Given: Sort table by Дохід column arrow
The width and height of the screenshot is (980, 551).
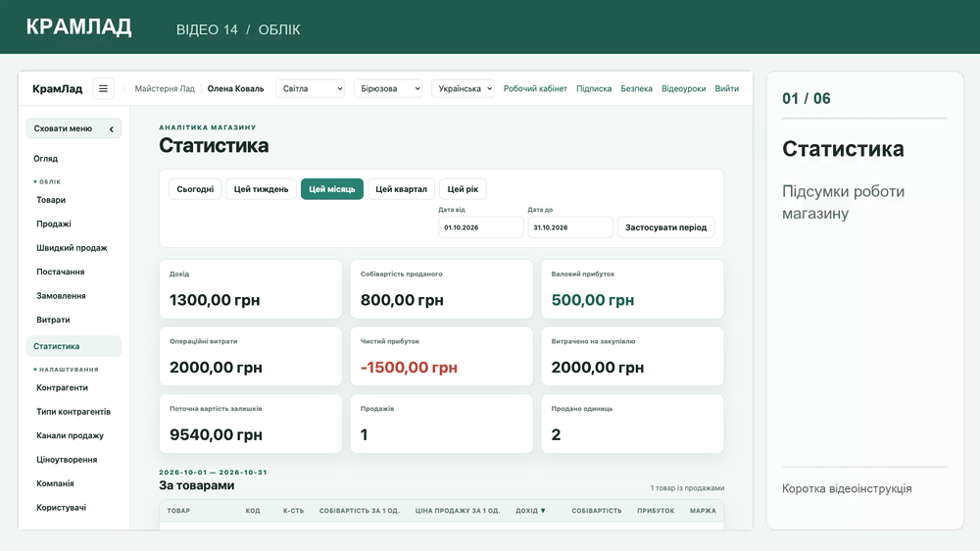Looking at the screenshot, I should [543, 511].
